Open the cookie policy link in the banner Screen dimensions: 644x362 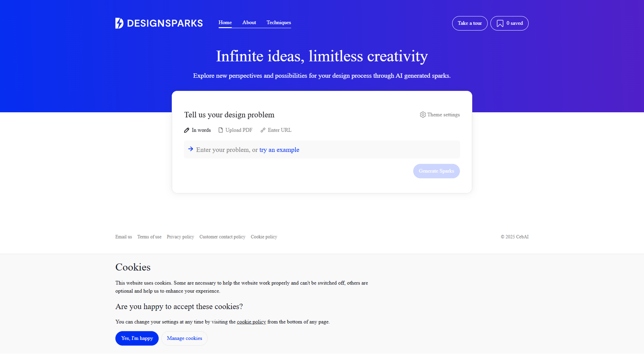pos(251,322)
